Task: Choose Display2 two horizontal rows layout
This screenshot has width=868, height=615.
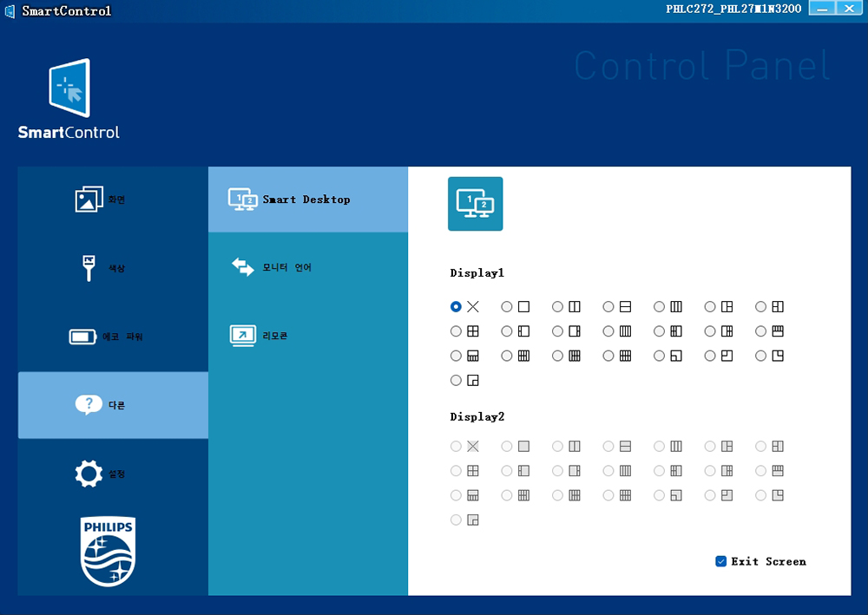Action: [608, 446]
